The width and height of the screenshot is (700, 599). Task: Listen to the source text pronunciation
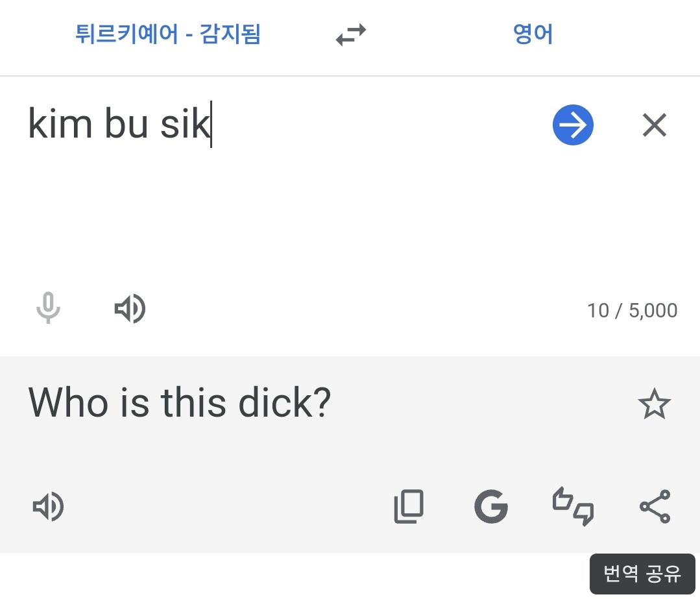[x=130, y=309]
